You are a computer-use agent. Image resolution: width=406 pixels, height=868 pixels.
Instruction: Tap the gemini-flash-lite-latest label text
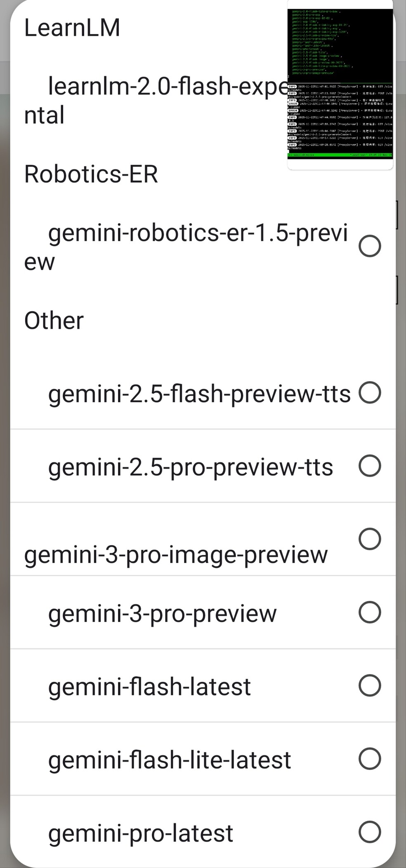click(x=170, y=760)
